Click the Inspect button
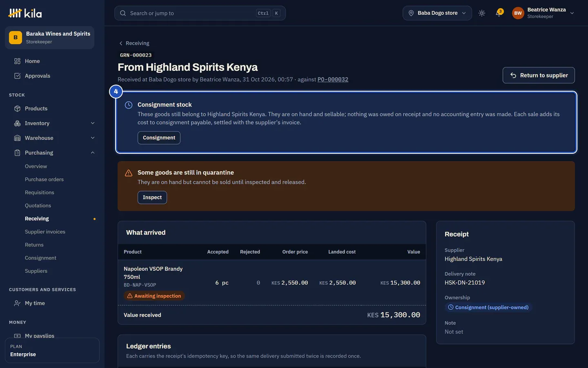 152,197
